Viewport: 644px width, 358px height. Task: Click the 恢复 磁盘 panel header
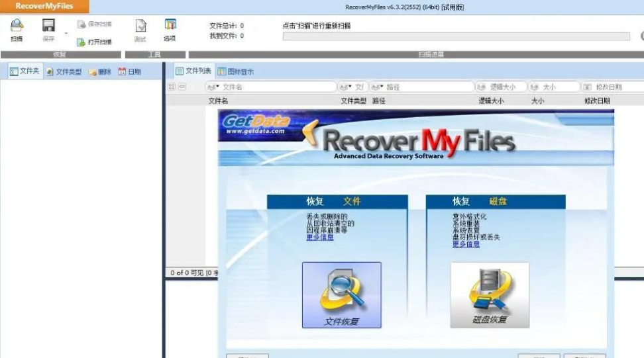496,201
